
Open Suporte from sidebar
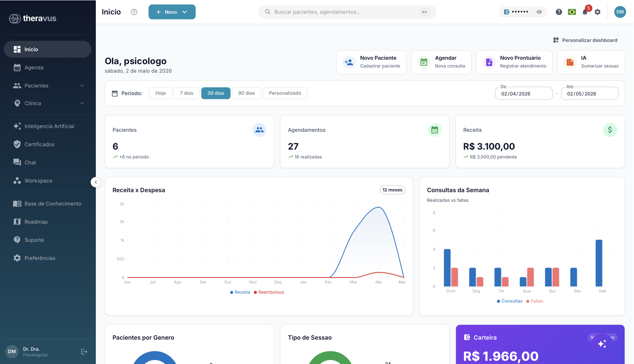click(48, 240)
